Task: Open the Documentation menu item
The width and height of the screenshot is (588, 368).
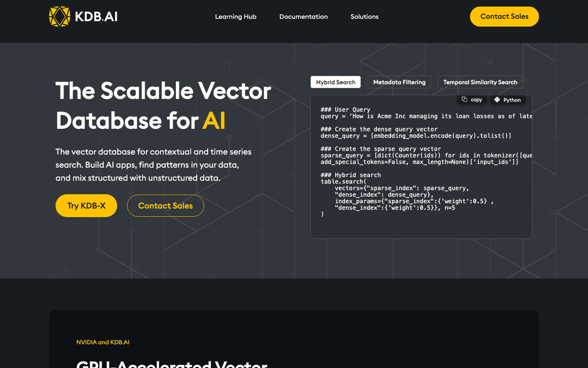Action: coord(303,17)
